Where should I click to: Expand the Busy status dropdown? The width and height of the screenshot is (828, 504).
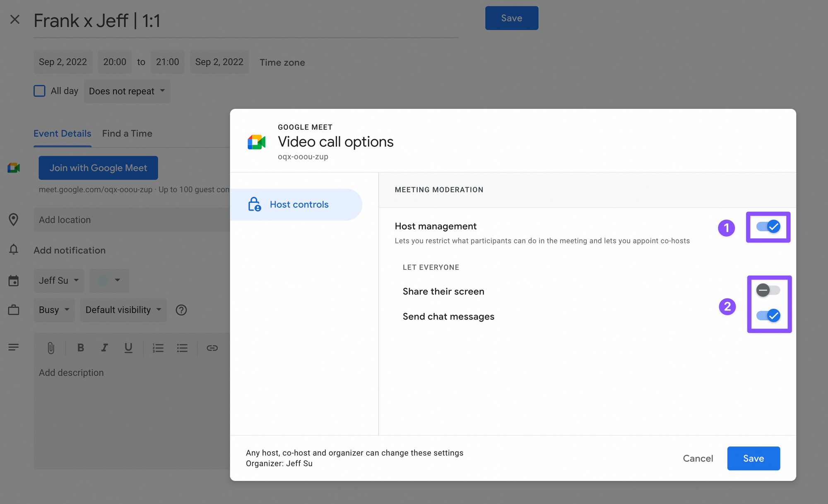[54, 310]
